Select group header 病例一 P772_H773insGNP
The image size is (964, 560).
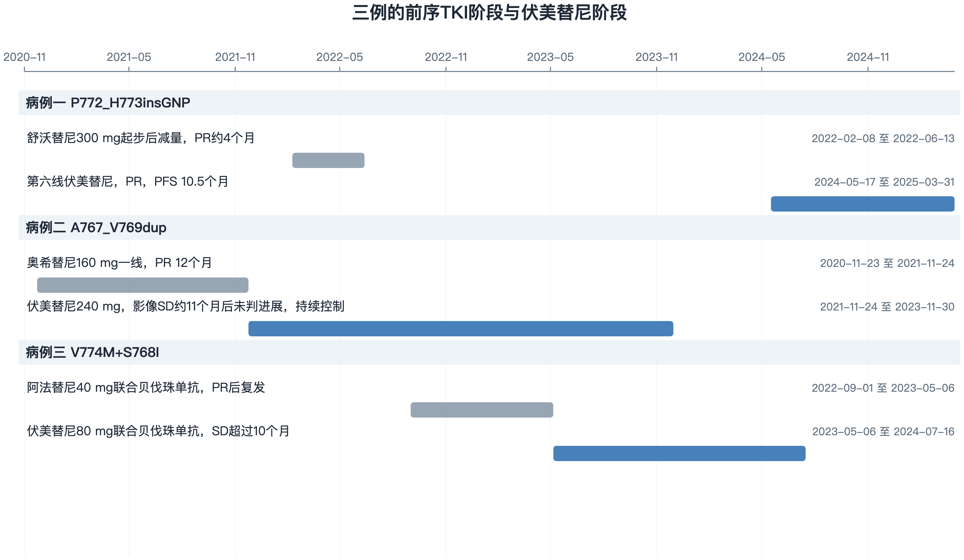pyautogui.click(x=489, y=102)
